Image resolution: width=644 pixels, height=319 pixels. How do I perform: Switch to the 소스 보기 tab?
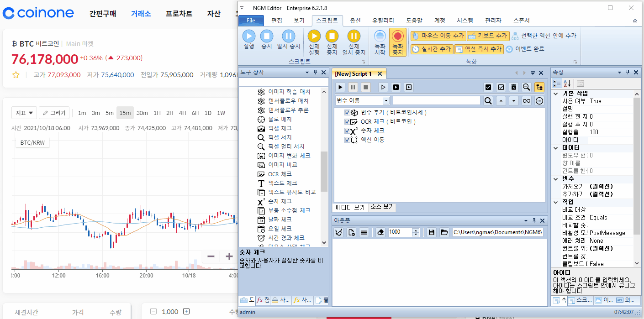[x=382, y=207]
